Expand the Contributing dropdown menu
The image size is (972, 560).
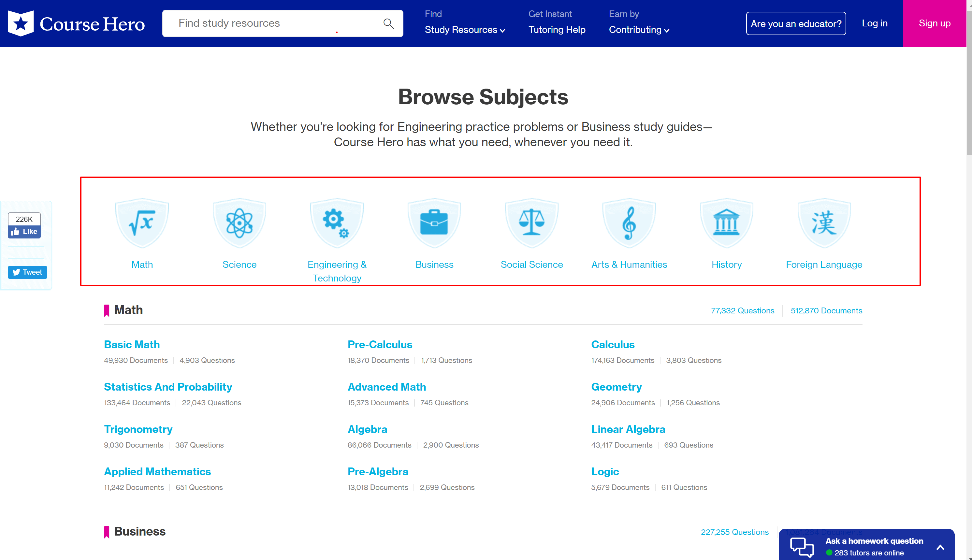coord(639,30)
